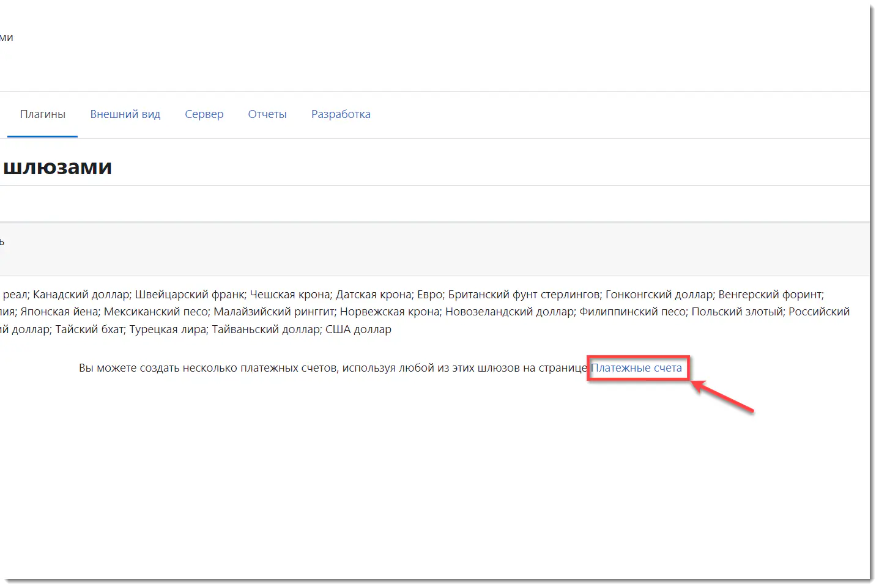Click the Венгерский форинт currency text
The width and height of the screenshot is (879, 588).
point(770,295)
